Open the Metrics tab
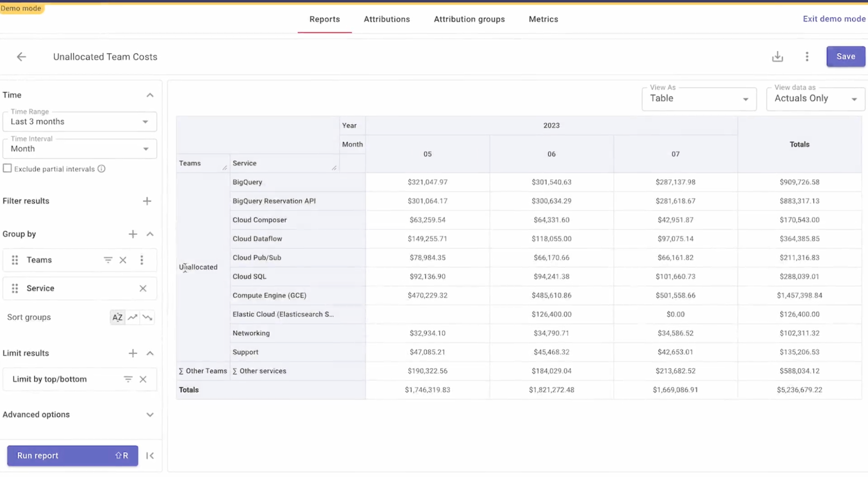868x477 pixels. coord(543,19)
